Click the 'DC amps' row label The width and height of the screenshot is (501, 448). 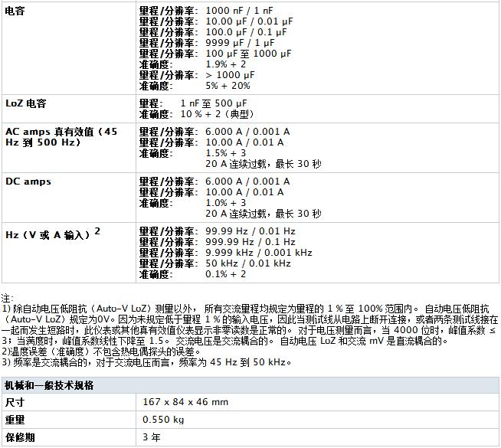[x=28, y=181]
